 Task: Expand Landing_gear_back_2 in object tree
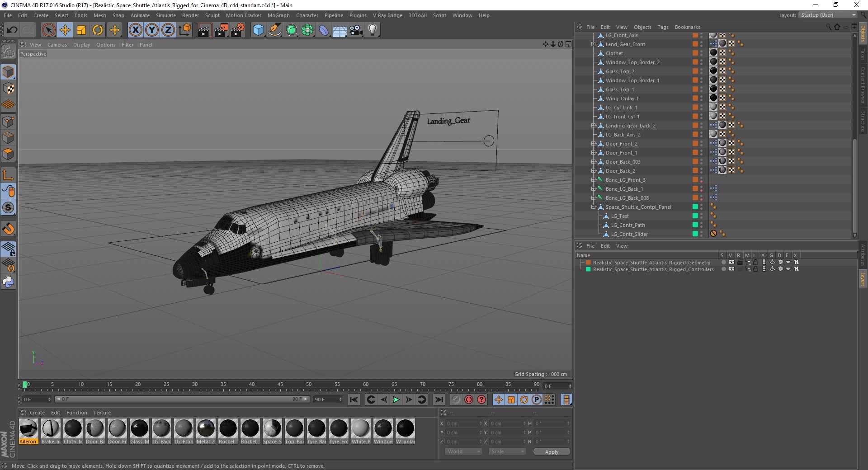point(593,126)
